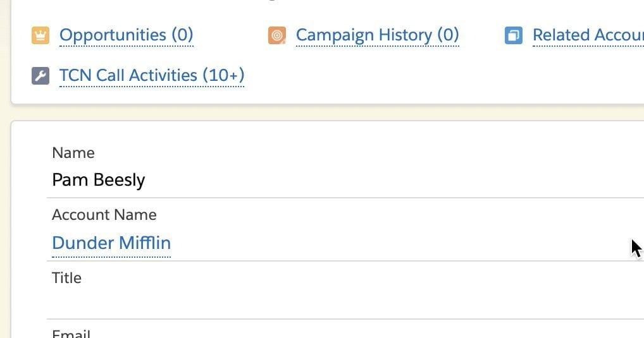Click empty space beside TCN Call Activities
This screenshot has width=644, height=338.
(x=411, y=76)
